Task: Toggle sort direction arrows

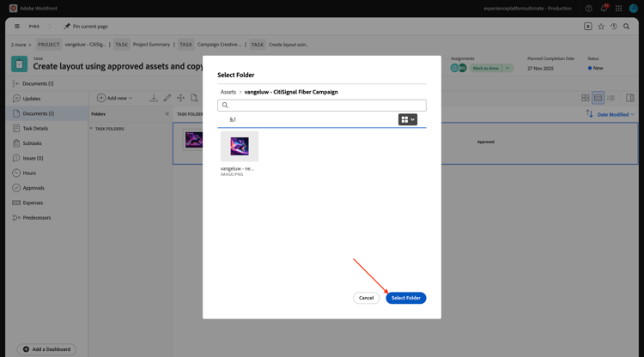Action: (x=589, y=113)
